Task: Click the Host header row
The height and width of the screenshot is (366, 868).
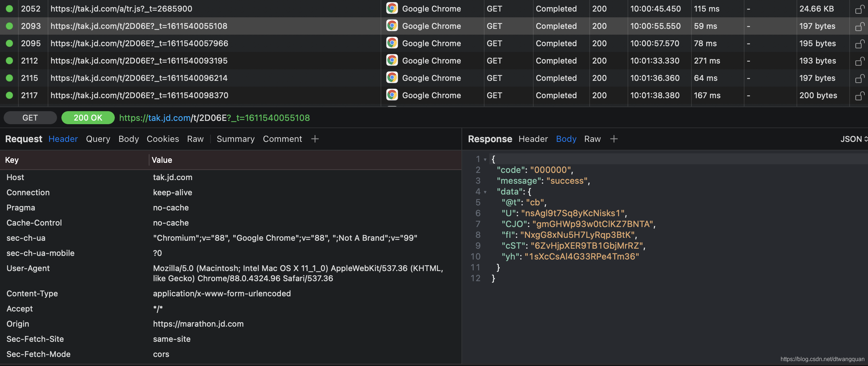Action: pyautogui.click(x=231, y=177)
